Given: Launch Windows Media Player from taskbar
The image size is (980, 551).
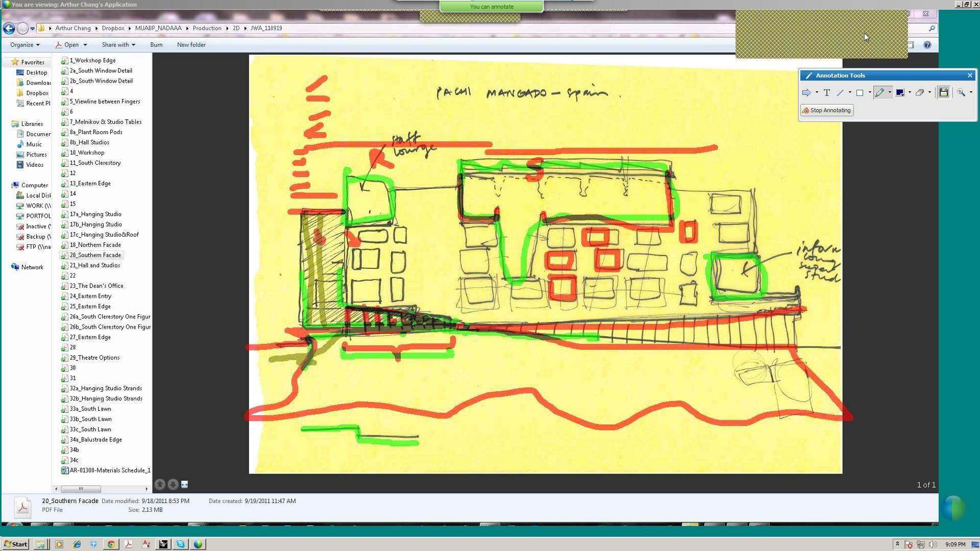Looking at the screenshot, I should pos(59,544).
